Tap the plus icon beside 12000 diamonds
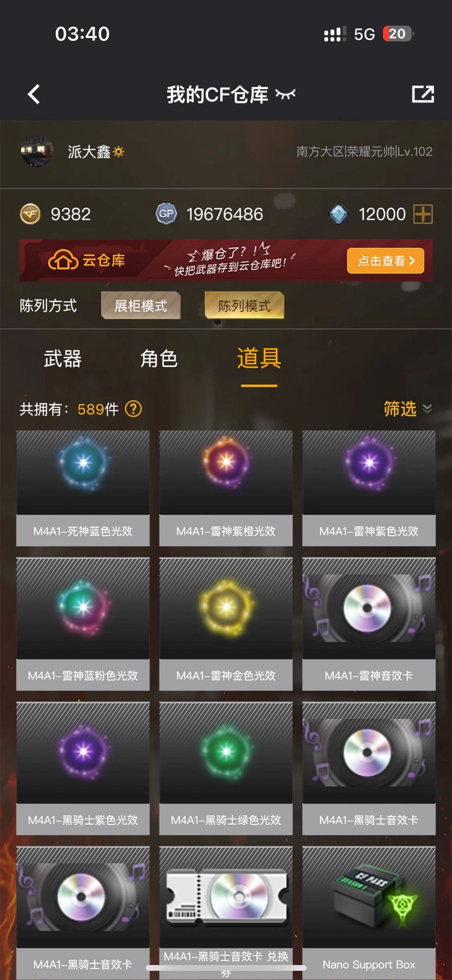Viewport: 452px width, 980px height. coord(423,214)
